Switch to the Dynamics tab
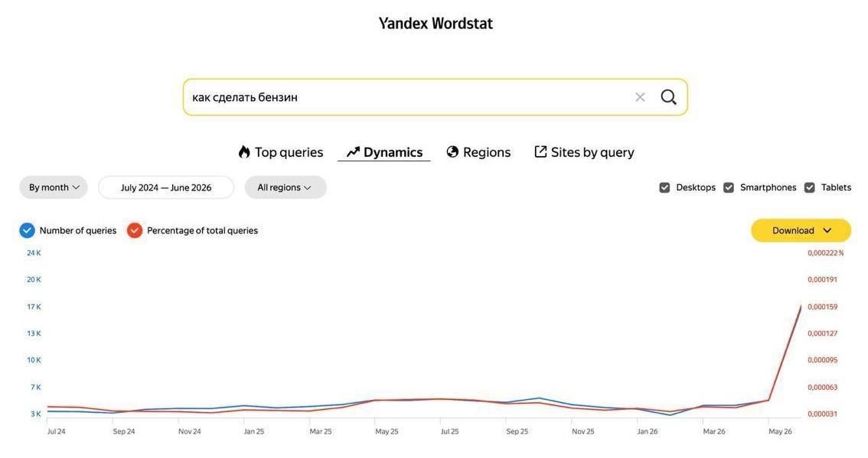868x458 pixels. pos(384,152)
